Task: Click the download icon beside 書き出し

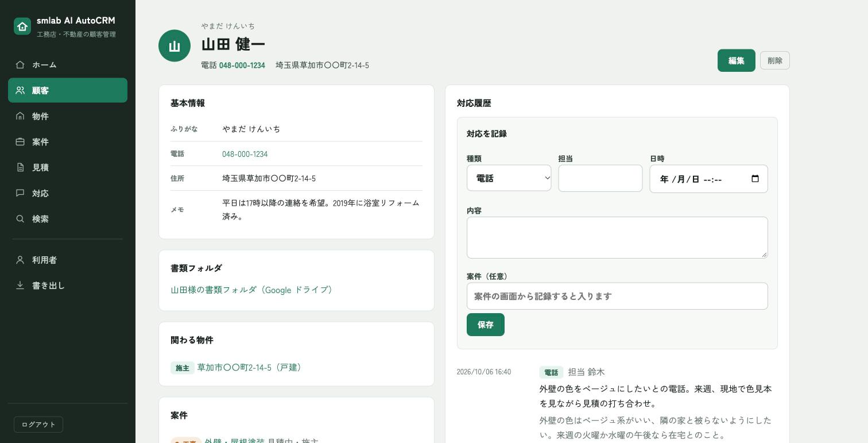Action: 20,286
